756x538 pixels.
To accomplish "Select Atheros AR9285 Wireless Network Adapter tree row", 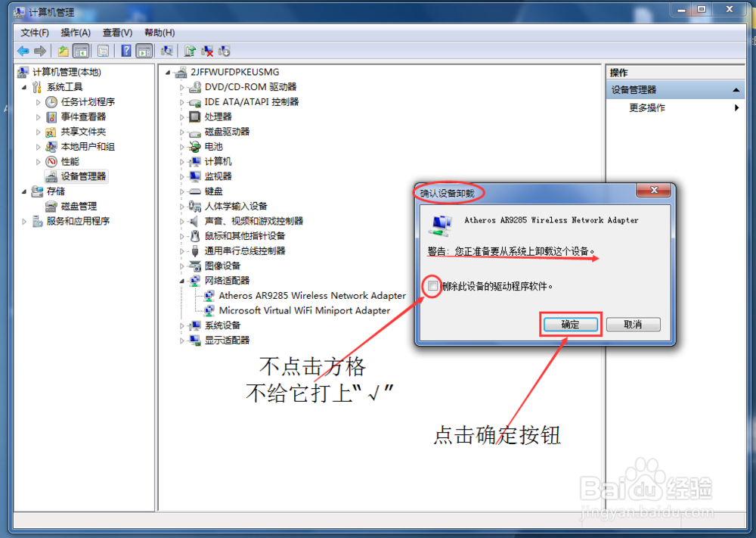I will pyautogui.click(x=312, y=296).
